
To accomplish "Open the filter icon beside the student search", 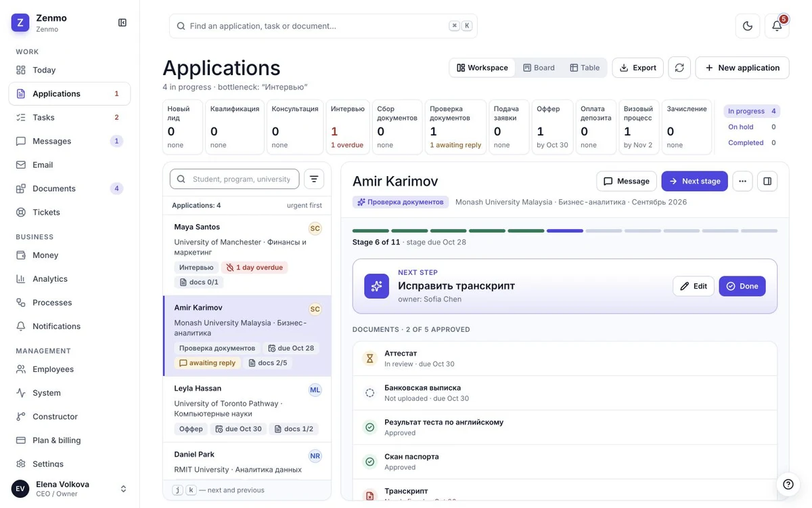I will pos(314,179).
